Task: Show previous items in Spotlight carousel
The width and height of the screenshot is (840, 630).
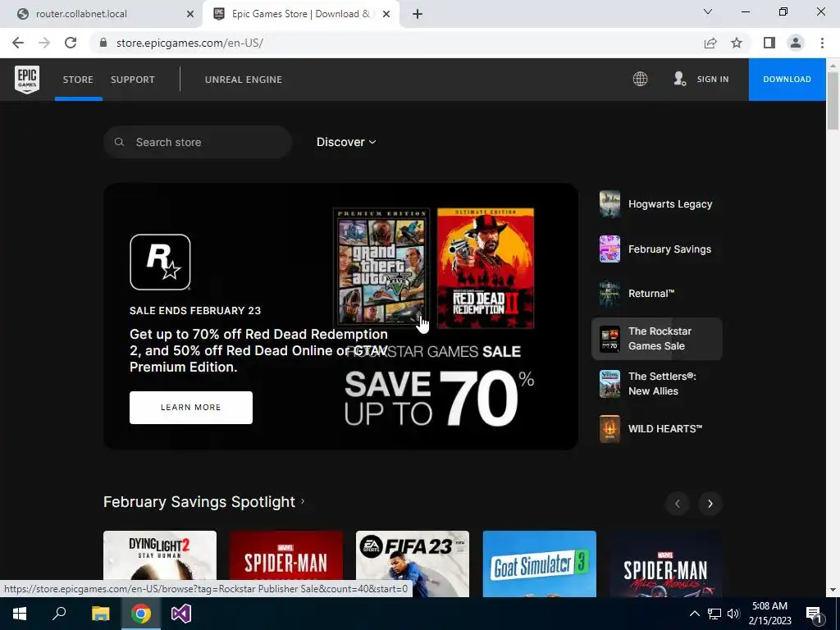Action: pyautogui.click(x=677, y=504)
